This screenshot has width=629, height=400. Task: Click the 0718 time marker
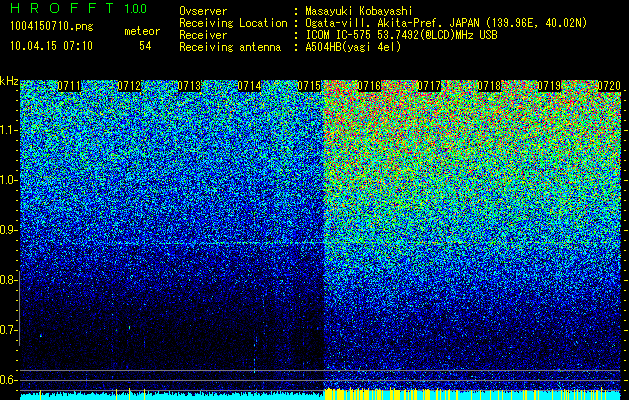tap(489, 86)
